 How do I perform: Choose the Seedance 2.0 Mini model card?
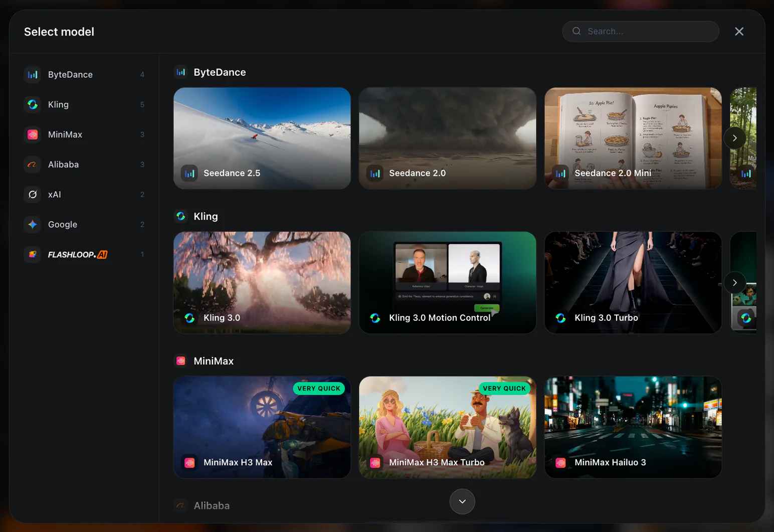(x=633, y=138)
